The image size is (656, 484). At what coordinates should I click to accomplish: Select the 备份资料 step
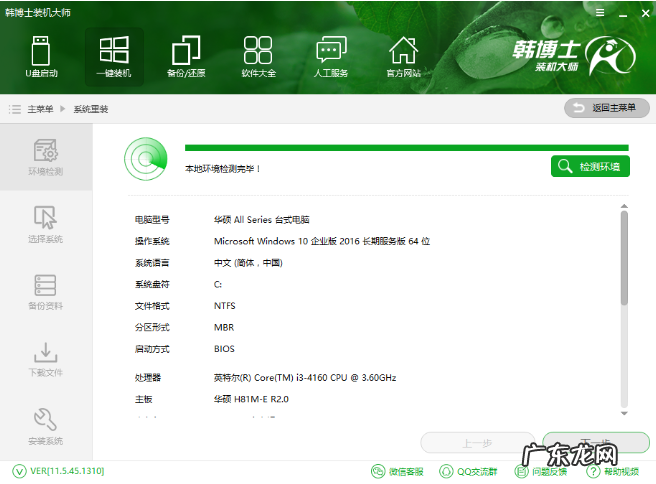pyautogui.click(x=46, y=292)
